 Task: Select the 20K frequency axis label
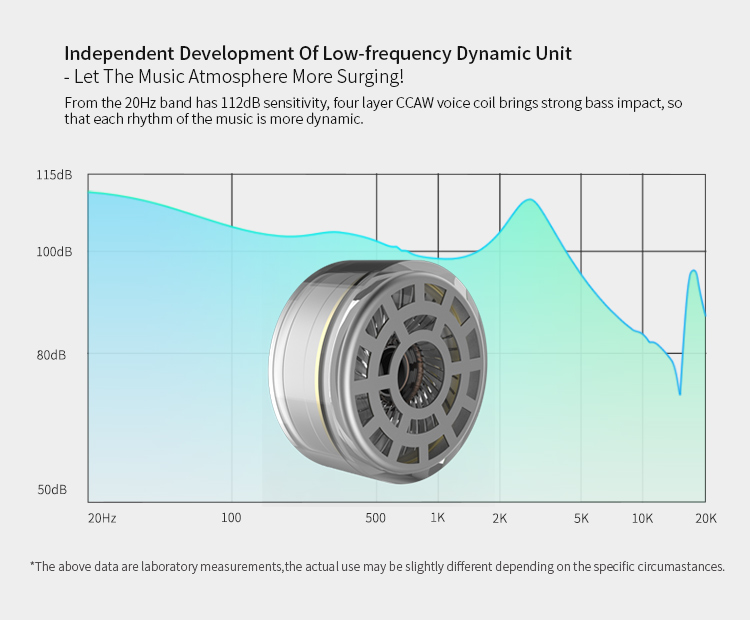tap(706, 518)
